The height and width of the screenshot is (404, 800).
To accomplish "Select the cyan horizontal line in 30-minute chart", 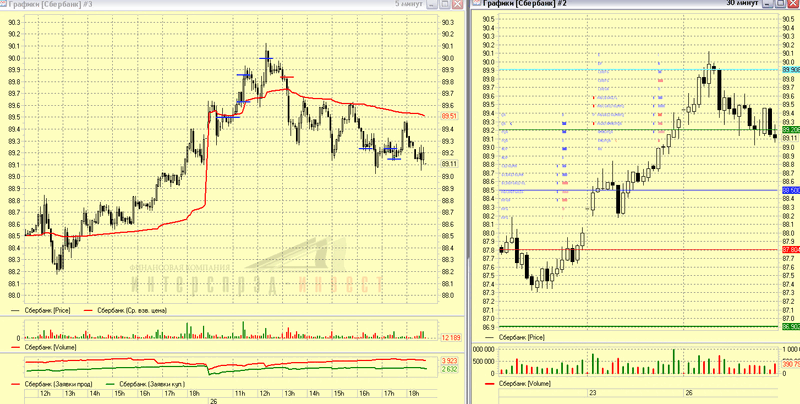I will (638, 69).
